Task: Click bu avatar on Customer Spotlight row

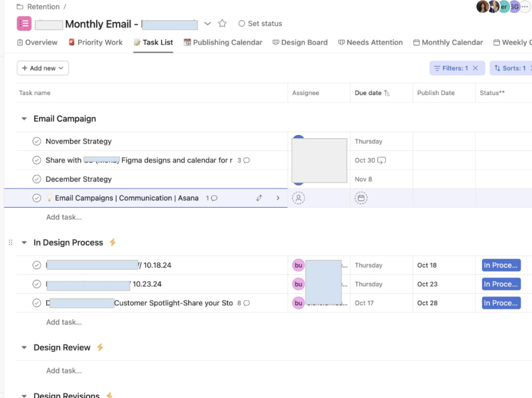Action: coord(298,303)
